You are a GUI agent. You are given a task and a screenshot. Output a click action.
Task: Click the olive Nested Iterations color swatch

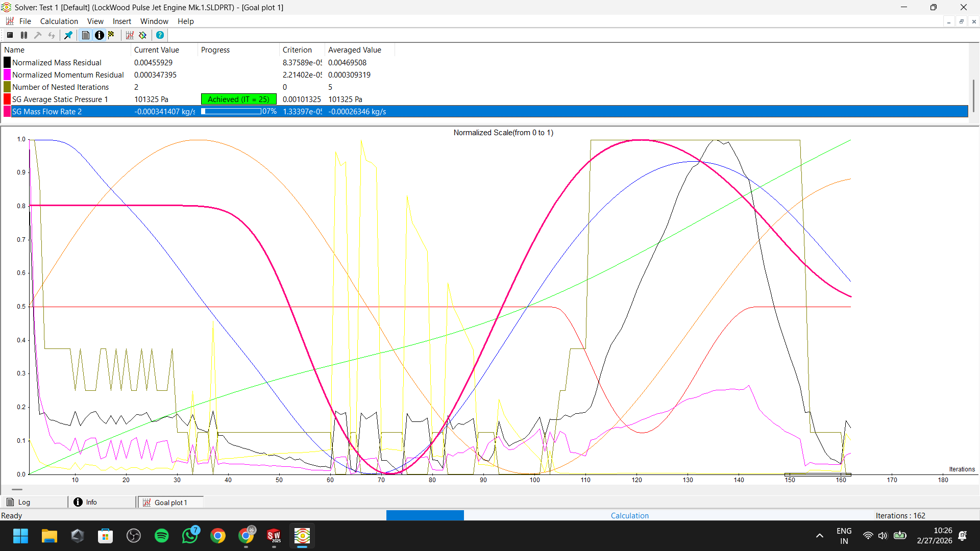[x=7, y=87]
